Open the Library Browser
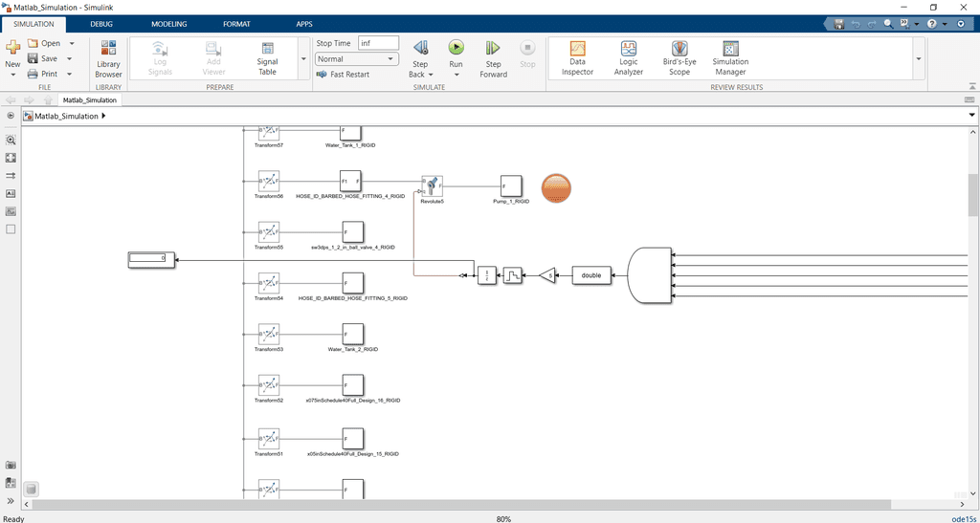Image resolution: width=980 pixels, height=523 pixels. pos(108,58)
